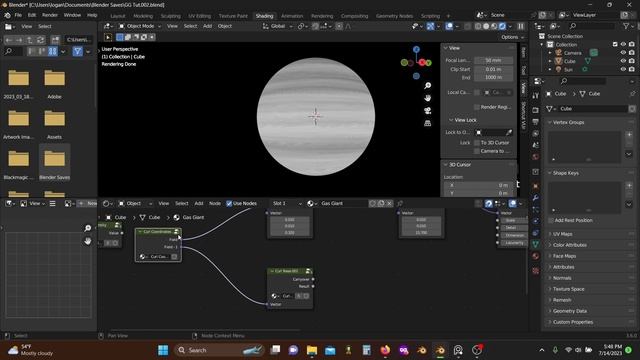Open the Global transform orientation dropdown

(x=278, y=26)
